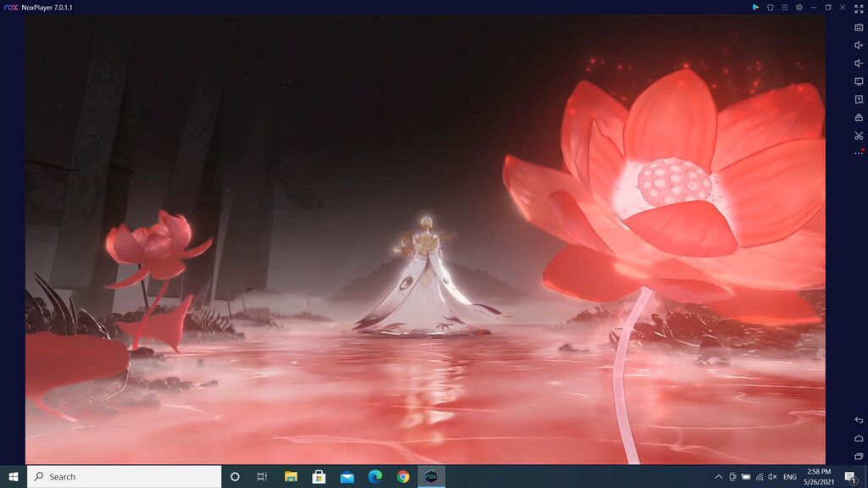Image resolution: width=868 pixels, height=488 pixels.
Task: Click the Nox logo in title bar
Action: [x=10, y=7]
